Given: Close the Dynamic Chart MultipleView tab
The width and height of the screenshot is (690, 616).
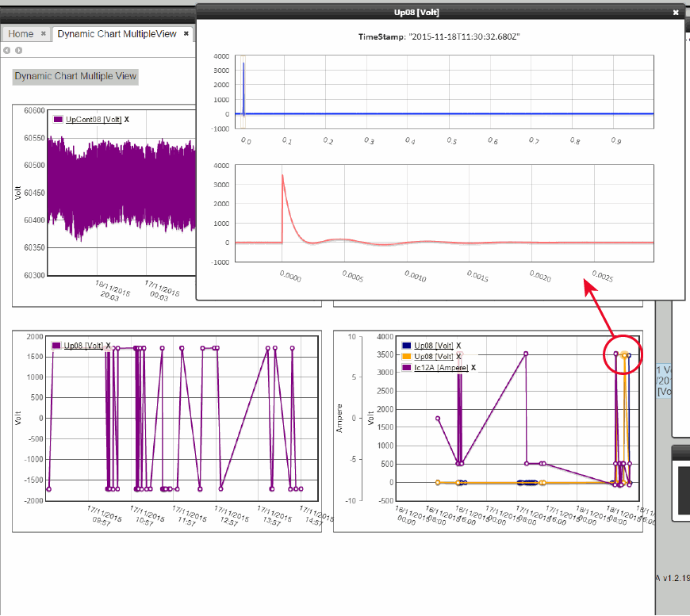Looking at the screenshot, I should [186, 34].
